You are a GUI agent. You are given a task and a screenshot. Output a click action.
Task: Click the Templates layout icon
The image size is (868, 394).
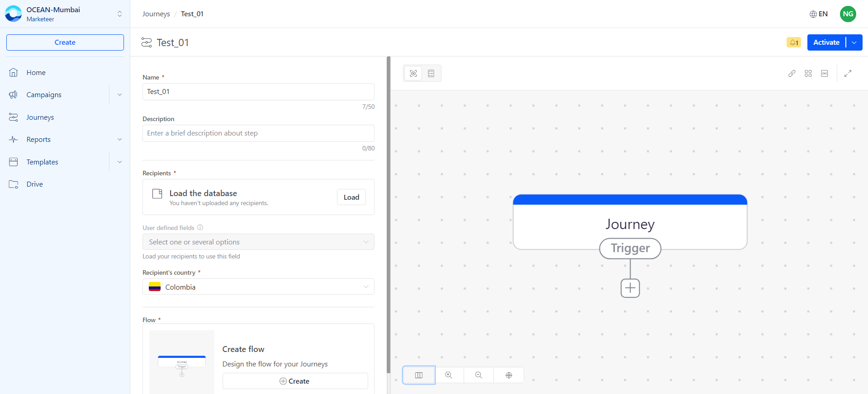14,162
